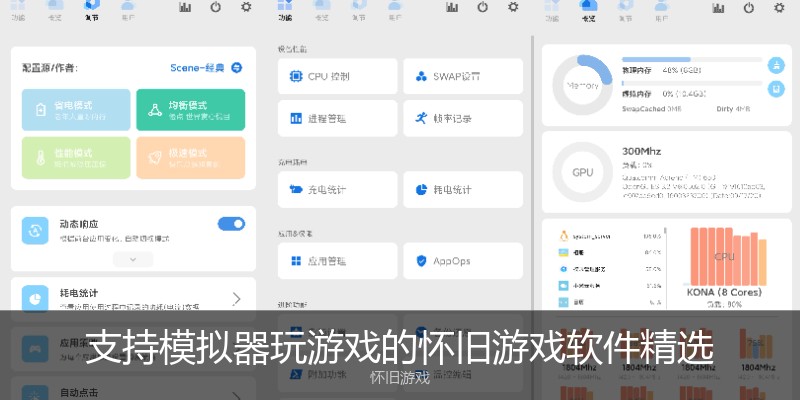The width and height of the screenshot is (800, 400).
Task: Click the GPU donut chart
Action: (x=583, y=172)
